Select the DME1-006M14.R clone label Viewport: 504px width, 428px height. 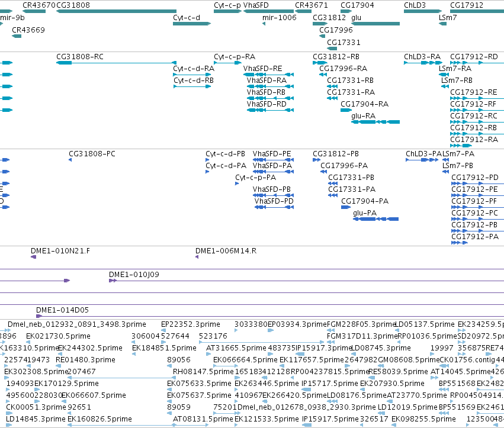226,251
